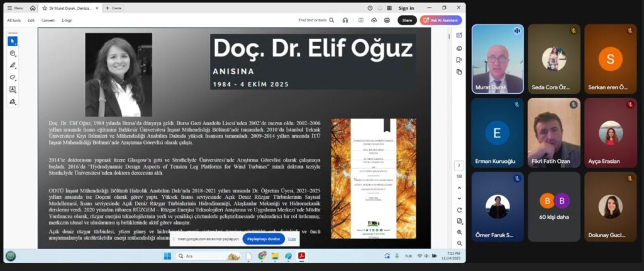Open the All tools menu

pyautogui.click(x=14, y=20)
